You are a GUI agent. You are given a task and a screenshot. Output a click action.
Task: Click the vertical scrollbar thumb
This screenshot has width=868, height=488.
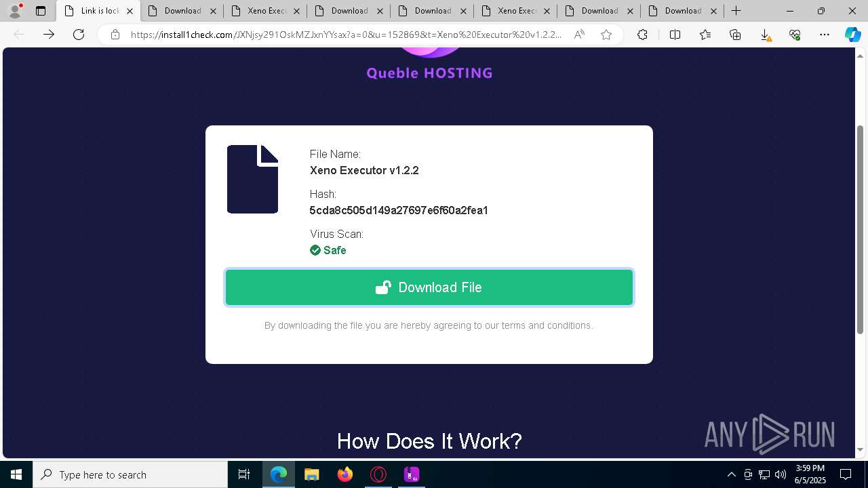tap(861, 230)
